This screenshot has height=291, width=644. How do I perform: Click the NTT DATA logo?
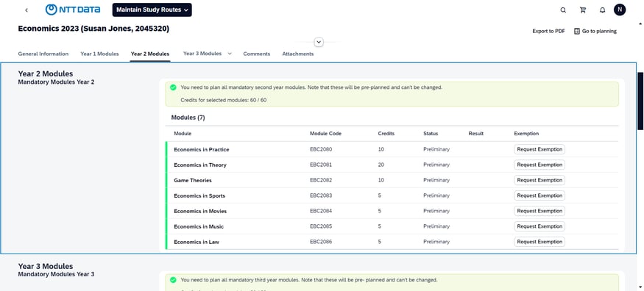[x=73, y=10]
